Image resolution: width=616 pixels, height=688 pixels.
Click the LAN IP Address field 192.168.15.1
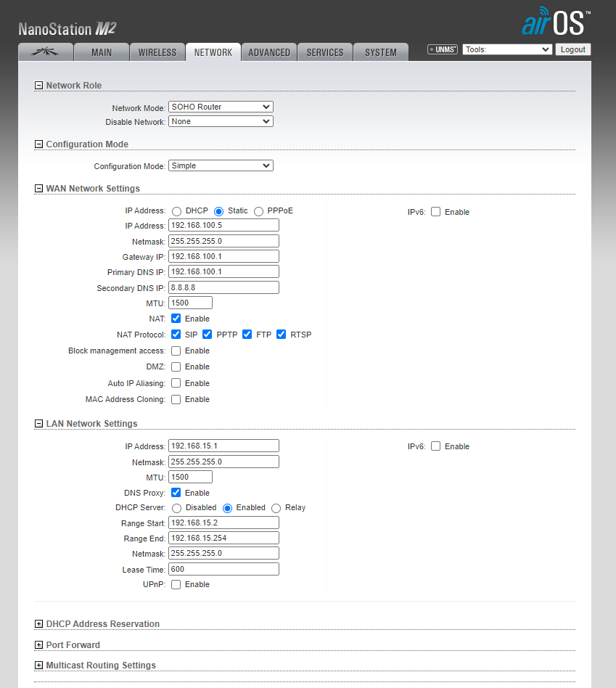tap(223, 446)
